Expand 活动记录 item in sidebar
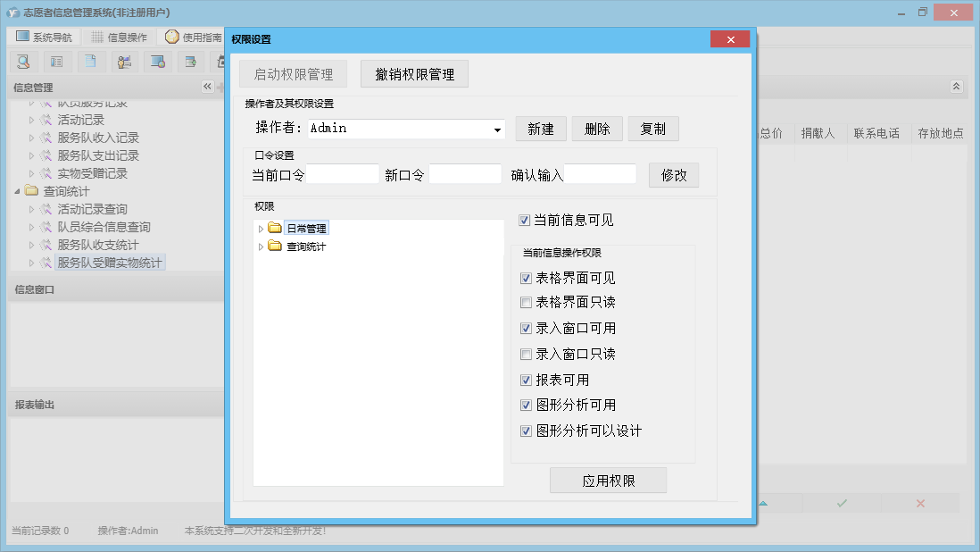The image size is (980, 552). pos(31,120)
